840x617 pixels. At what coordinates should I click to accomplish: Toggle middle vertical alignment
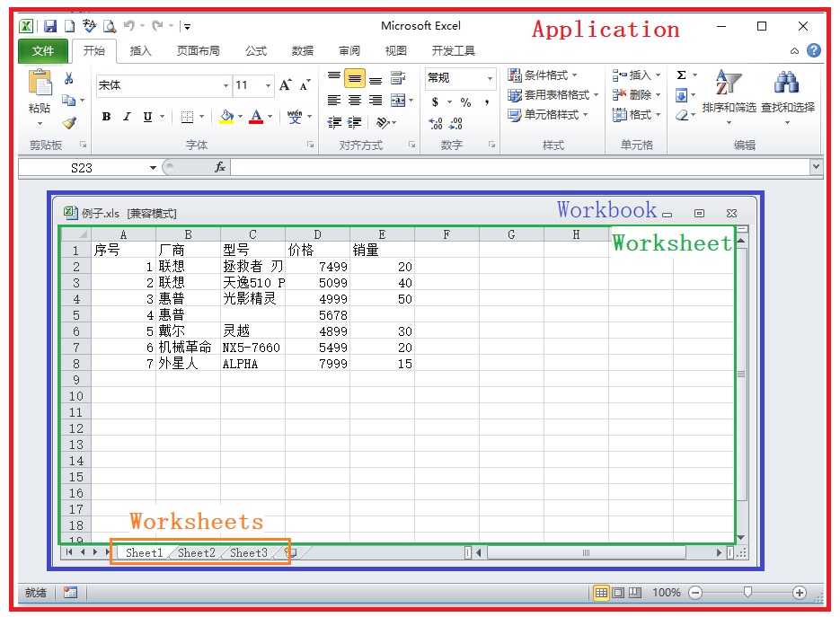tap(355, 78)
